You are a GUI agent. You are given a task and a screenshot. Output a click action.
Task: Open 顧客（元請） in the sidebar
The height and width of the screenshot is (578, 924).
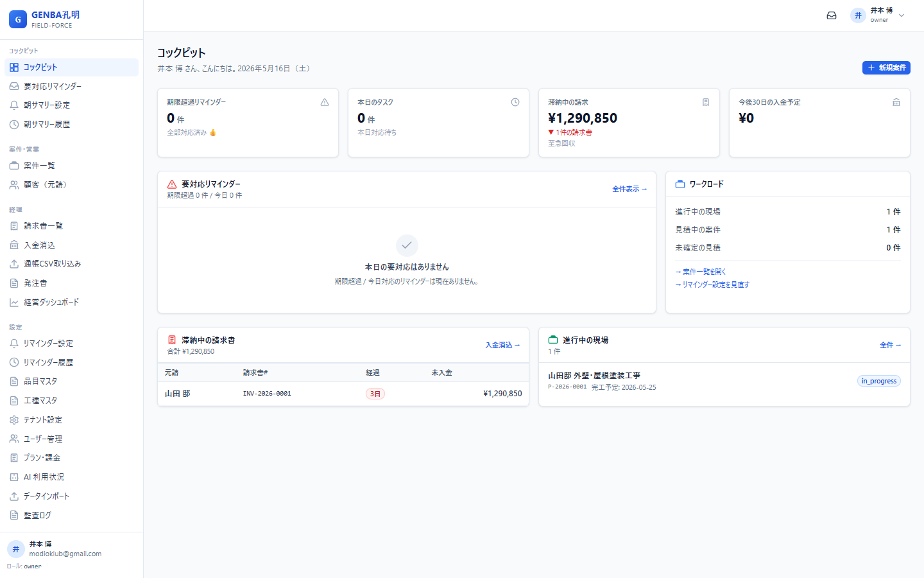pyautogui.click(x=71, y=185)
